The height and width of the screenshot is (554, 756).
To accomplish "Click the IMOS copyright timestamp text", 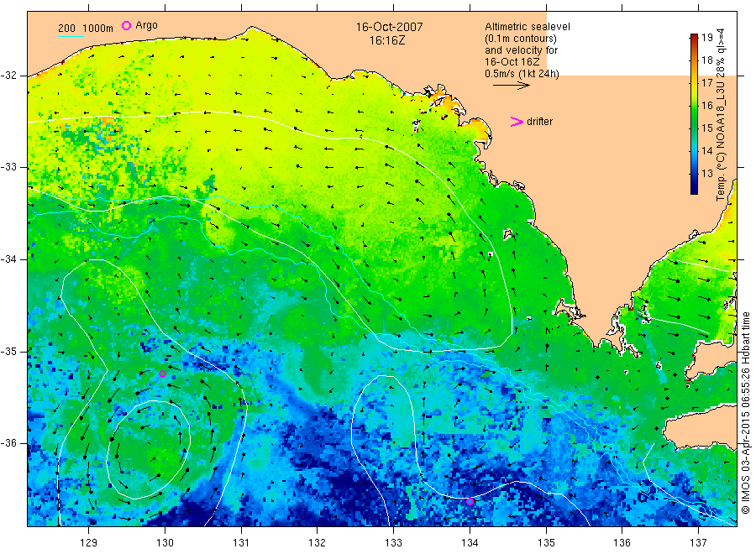I will point(745,412).
